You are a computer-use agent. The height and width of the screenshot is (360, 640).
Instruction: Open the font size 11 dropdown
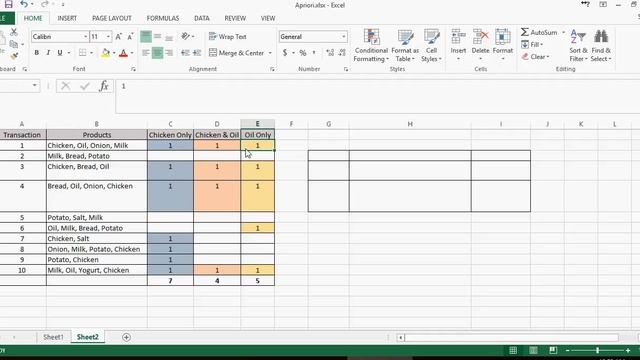click(108, 37)
